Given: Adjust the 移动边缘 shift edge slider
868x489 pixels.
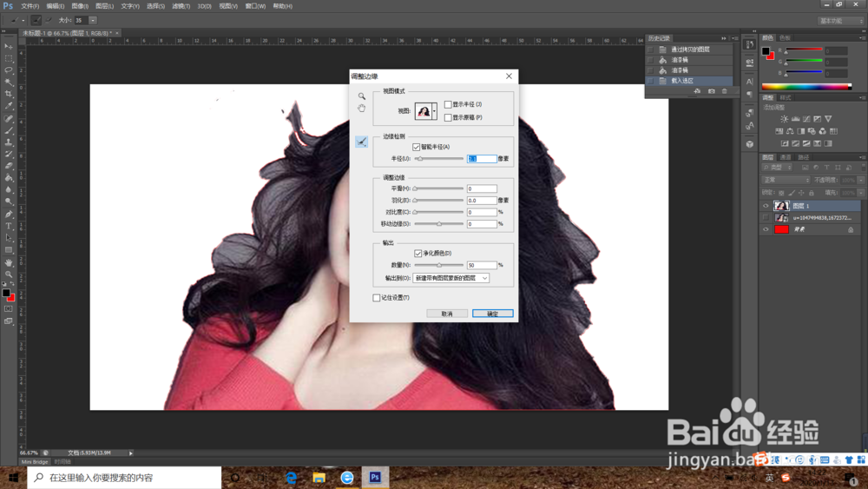Looking at the screenshot, I should 439,224.
